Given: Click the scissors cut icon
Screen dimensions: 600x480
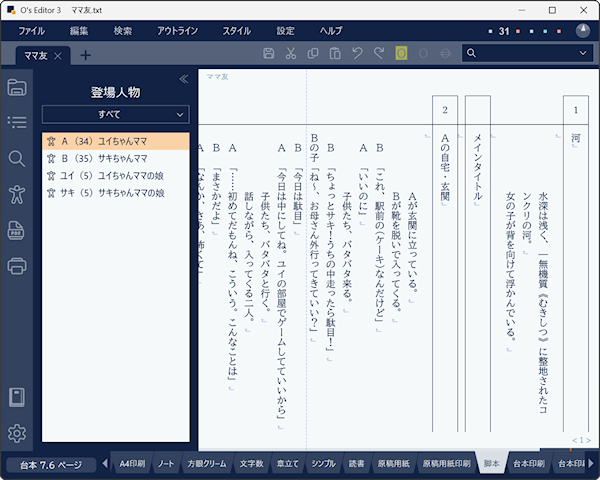Looking at the screenshot, I should pyautogui.click(x=290, y=54).
